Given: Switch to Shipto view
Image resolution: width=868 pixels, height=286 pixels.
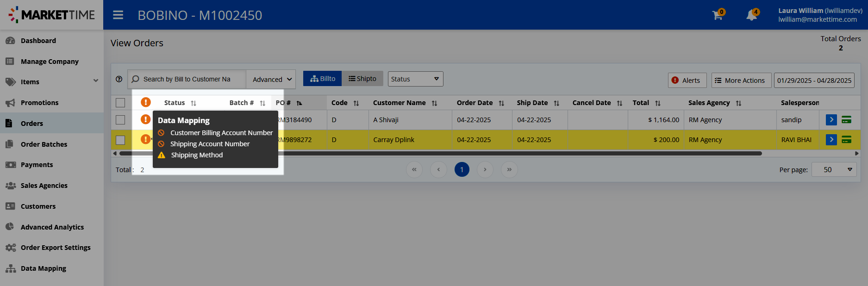Looking at the screenshot, I should (362, 79).
